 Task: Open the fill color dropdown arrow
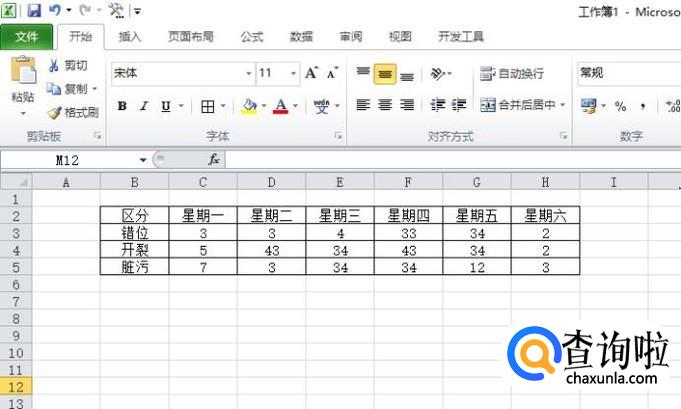(264, 106)
